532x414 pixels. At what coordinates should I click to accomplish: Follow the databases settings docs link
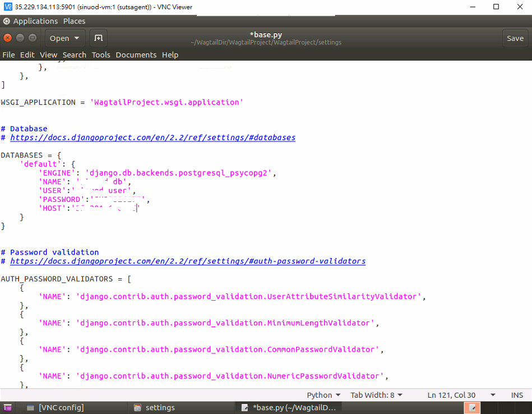[152, 137]
